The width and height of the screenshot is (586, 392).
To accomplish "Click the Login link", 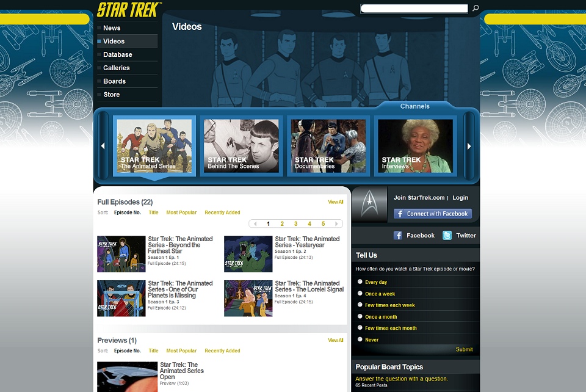I will 460,198.
